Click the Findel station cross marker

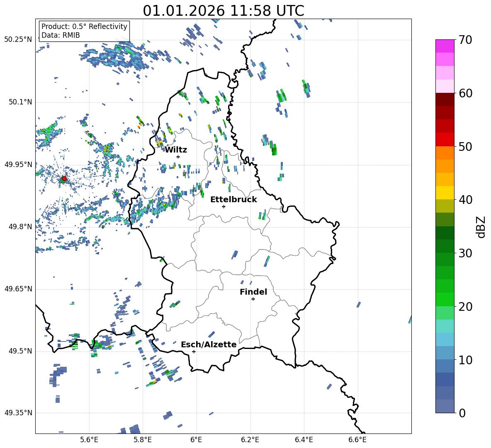(x=253, y=299)
